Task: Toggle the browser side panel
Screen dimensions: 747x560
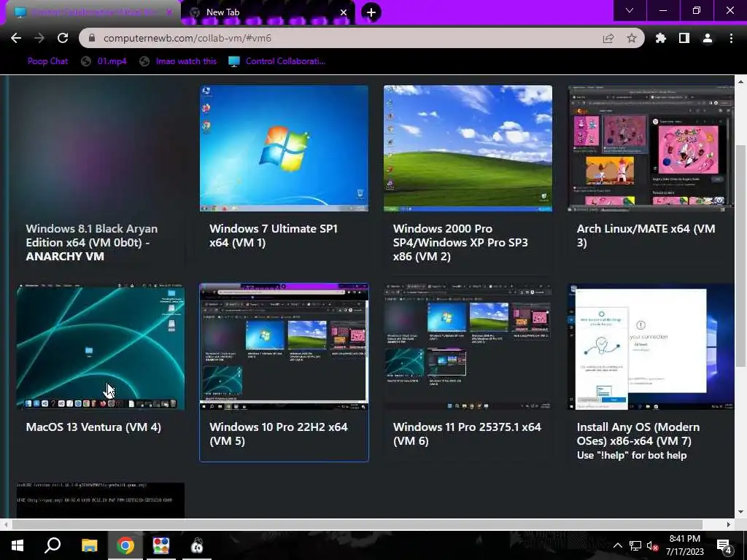Action: pos(684,38)
